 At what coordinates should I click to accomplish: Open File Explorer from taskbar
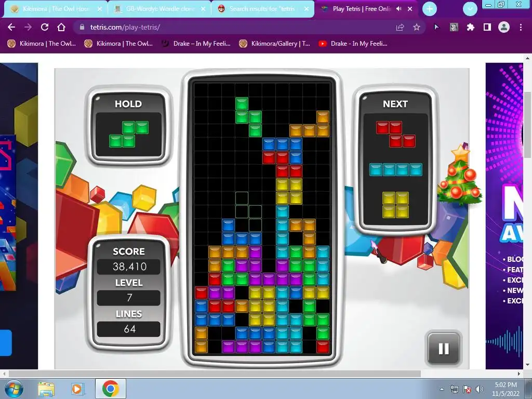point(46,389)
